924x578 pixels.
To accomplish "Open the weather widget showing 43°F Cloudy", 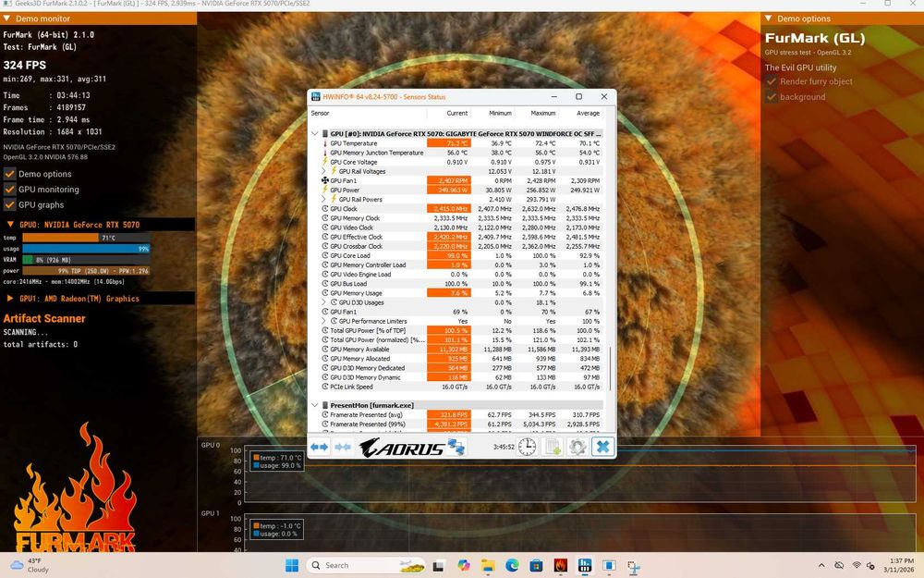I will pyautogui.click(x=30, y=565).
